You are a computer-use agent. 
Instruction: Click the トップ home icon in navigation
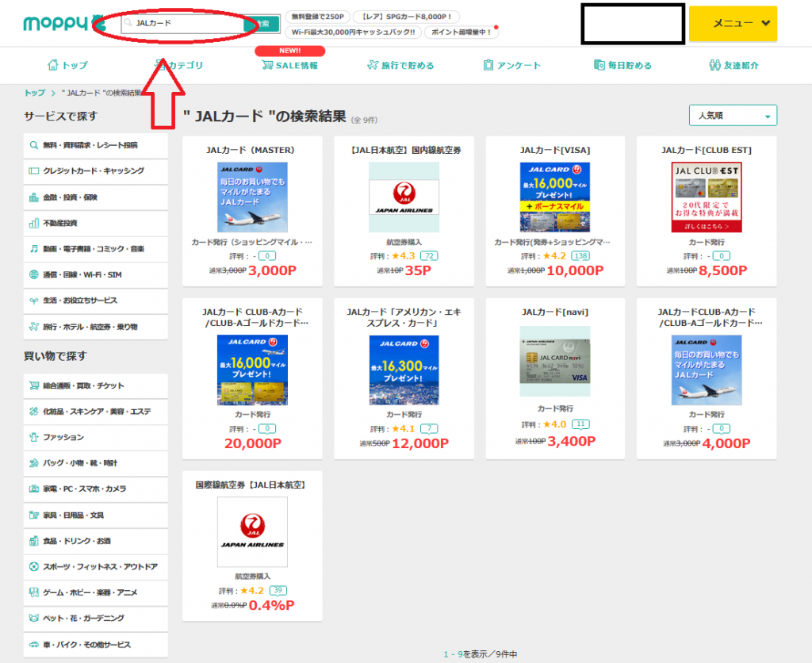tap(53, 65)
